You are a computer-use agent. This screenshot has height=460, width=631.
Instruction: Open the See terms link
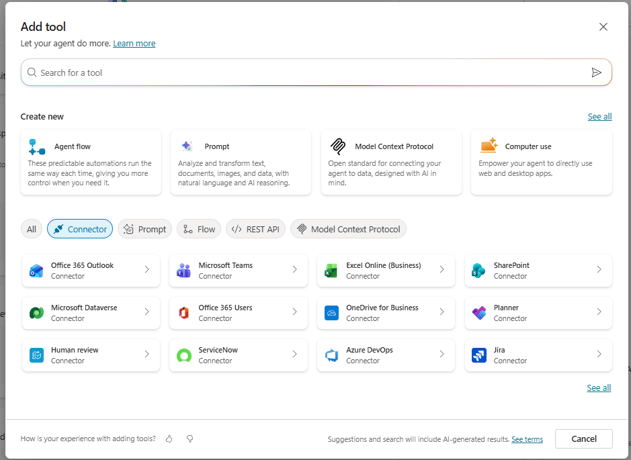[527, 439]
